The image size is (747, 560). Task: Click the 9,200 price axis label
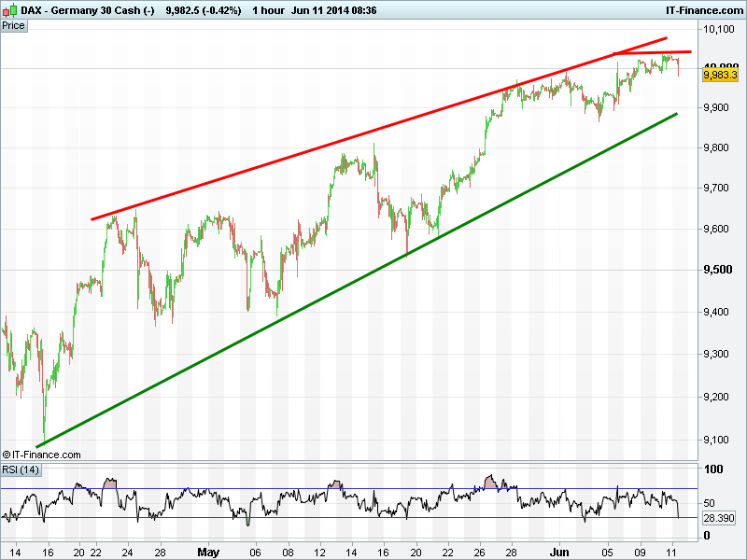click(x=716, y=397)
